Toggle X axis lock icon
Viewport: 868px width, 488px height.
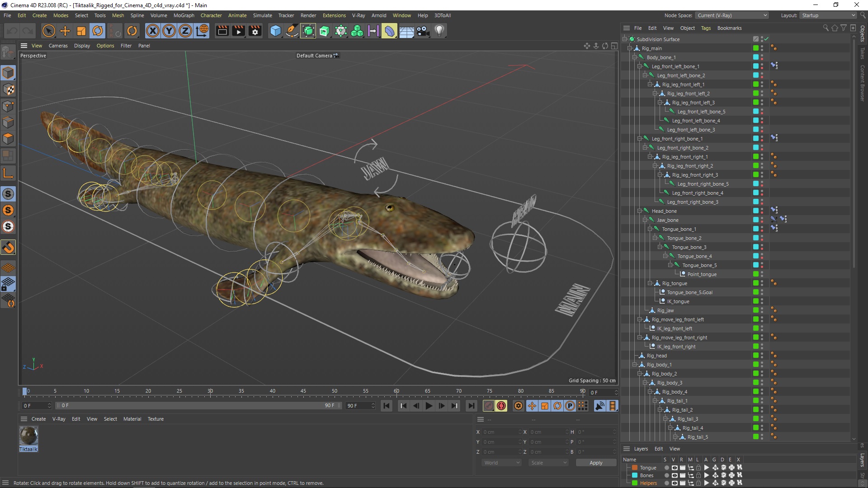pos(153,31)
